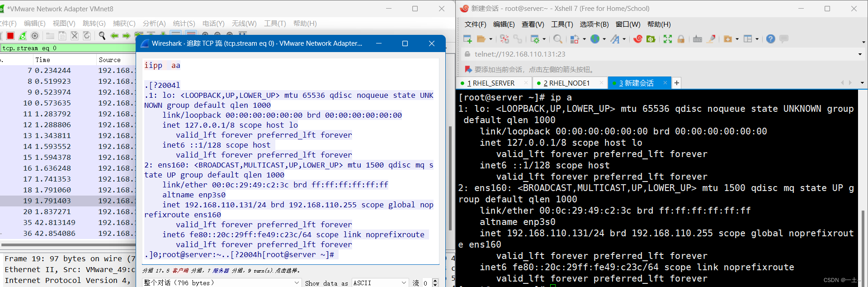Switch to the RHEL_SERVER session tab
868x287 pixels.
491,83
